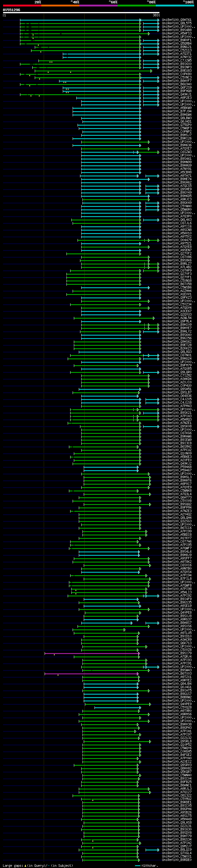Select the AV551296 query label
The width and height of the screenshot is (197, 868).
coord(11,10)
